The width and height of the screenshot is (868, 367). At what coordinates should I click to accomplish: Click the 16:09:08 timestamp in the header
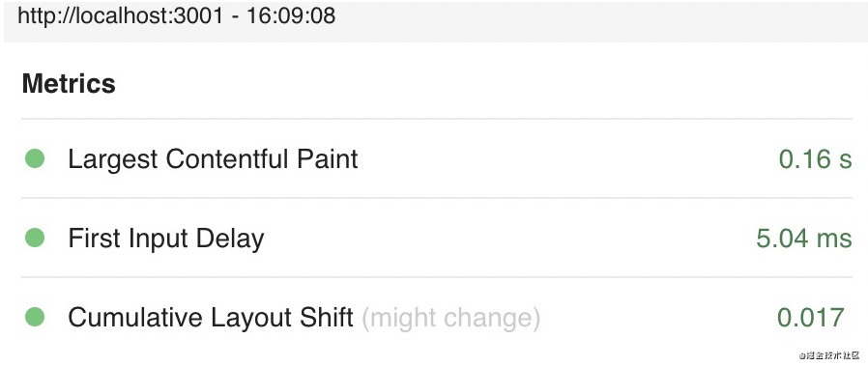[x=291, y=15]
